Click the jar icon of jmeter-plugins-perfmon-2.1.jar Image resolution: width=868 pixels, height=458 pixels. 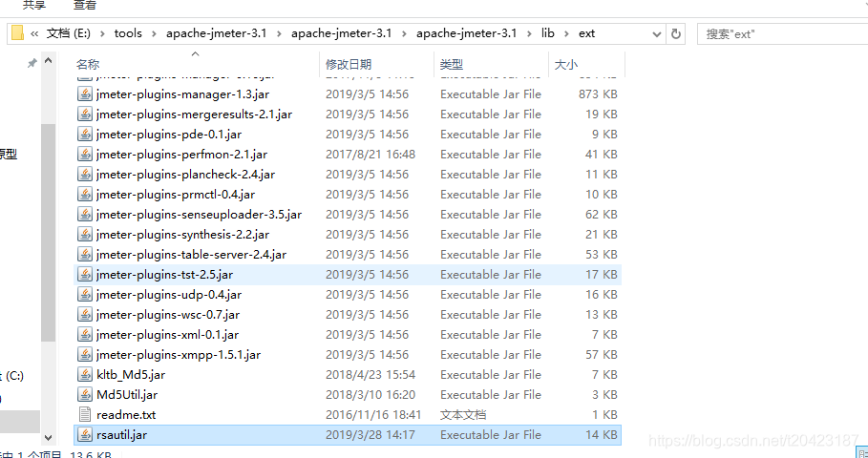point(85,155)
